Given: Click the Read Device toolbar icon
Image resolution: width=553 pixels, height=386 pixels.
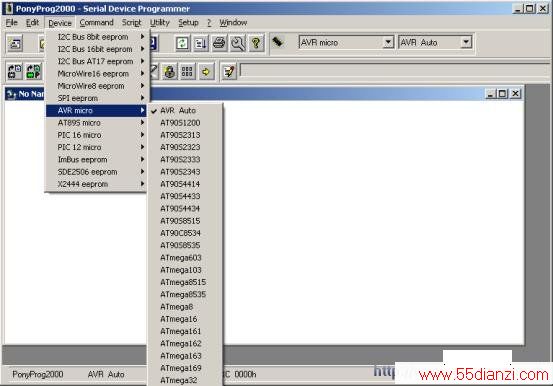Looking at the screenshot, I should tap(15, 72).
